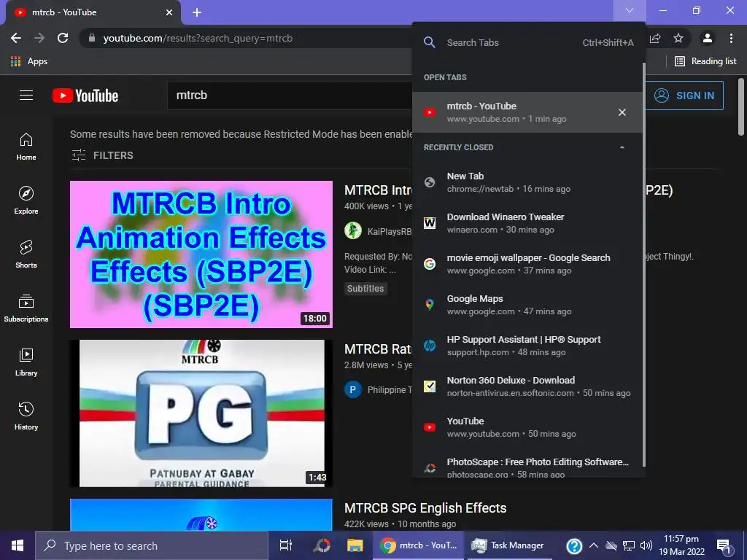The height and width of the screenshot is (560, 747).
Task: Click the blue help icon in tray
Action: pos(574,545)
